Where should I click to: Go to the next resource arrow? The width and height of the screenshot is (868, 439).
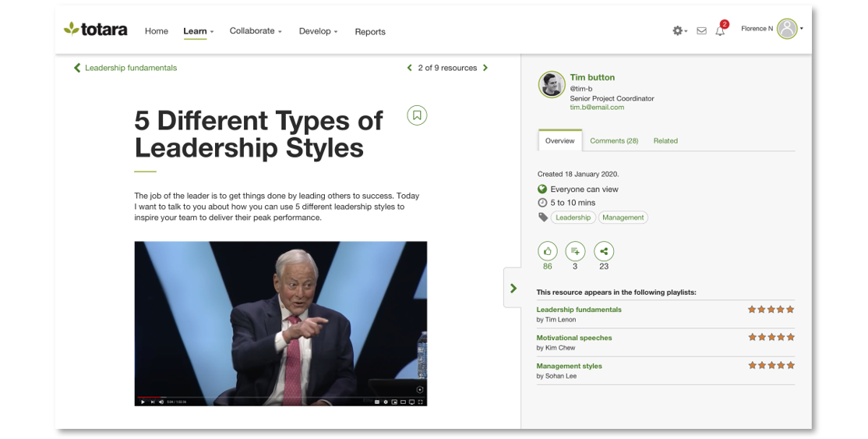tap(485, 68)
